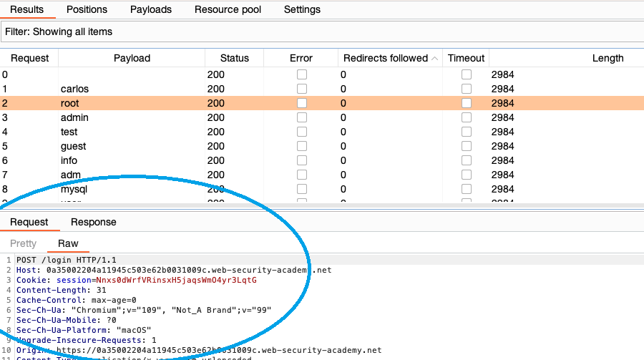This screenshot has width=644, height=360.
Task: Switch to Pretty view
Action: 23,243
